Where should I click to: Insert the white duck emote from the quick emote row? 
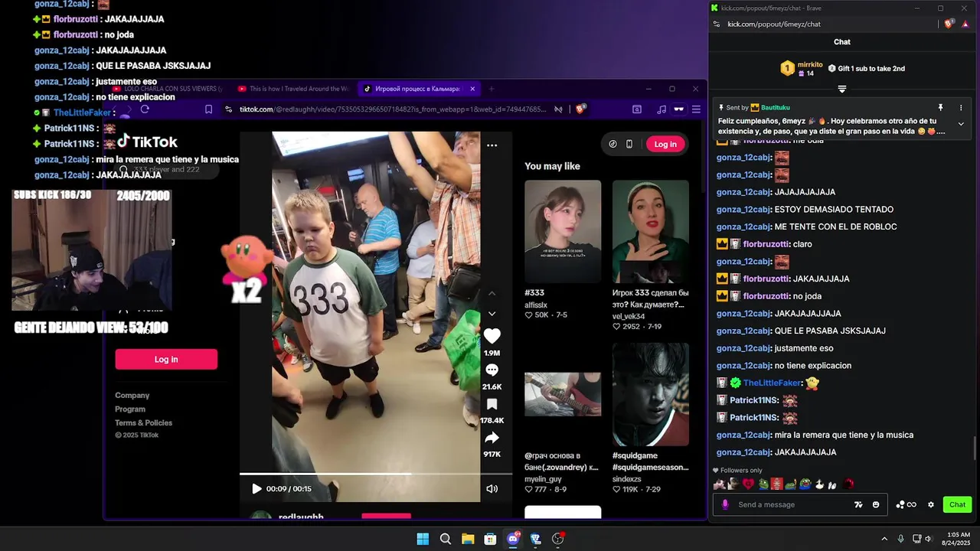point(818,484)
